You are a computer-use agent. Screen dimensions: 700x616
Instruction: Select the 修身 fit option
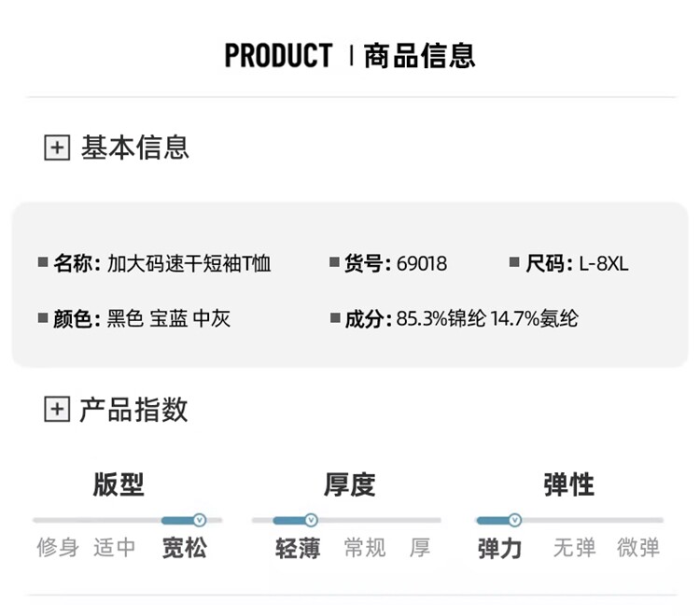click(x=58, y=548)
